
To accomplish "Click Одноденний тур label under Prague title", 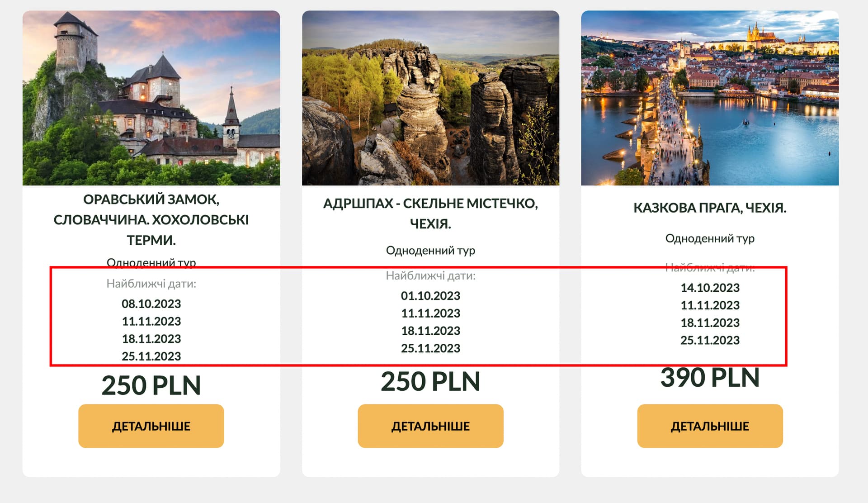I will click(x=710, y=238).
